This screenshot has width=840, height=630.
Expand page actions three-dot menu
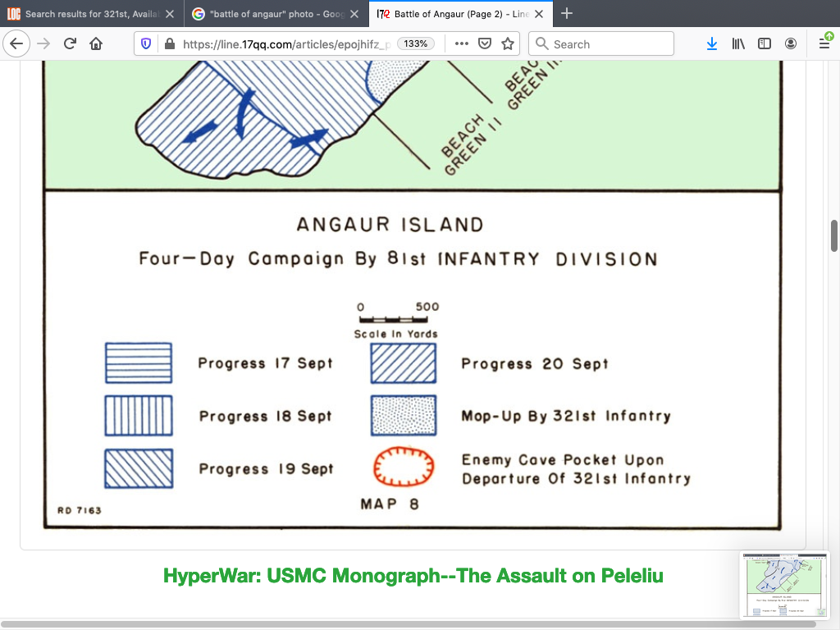[461, 44]
